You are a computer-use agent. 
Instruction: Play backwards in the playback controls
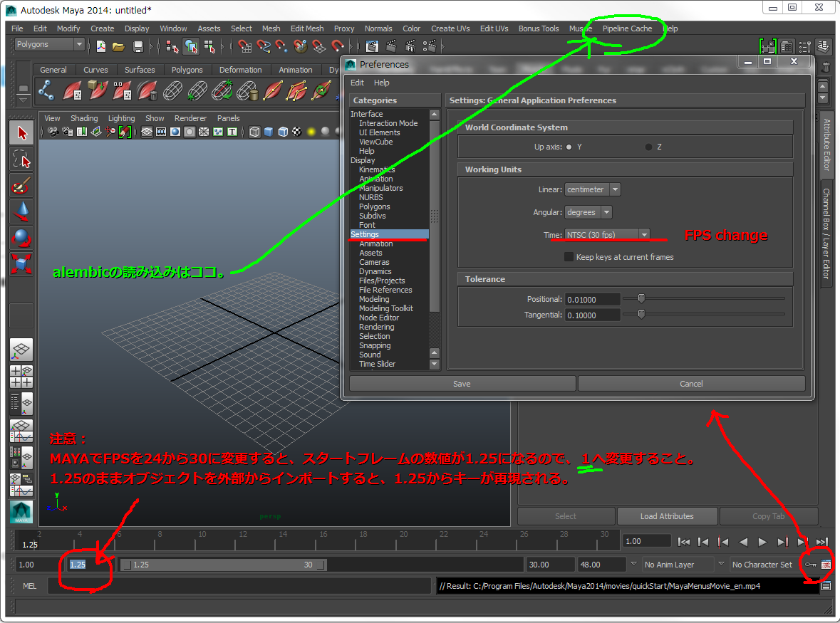(x=743, y=542)
